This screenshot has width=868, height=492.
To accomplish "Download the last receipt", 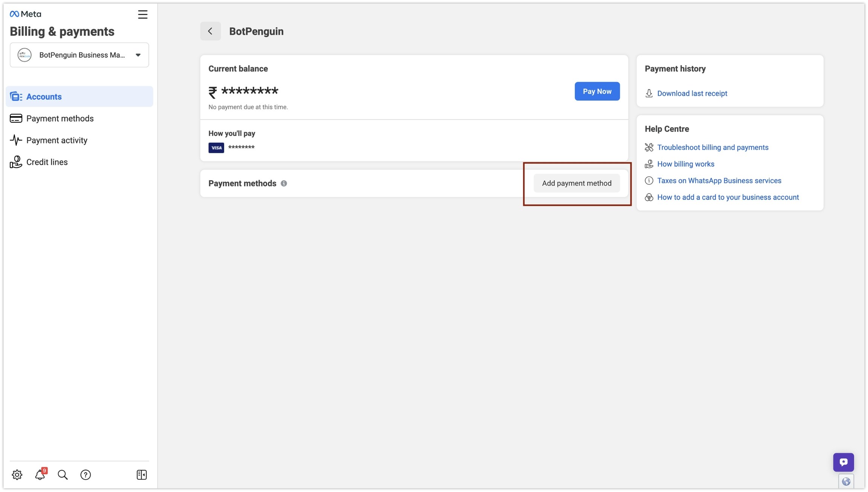I will pyautogui.click(x=692, y=93).
